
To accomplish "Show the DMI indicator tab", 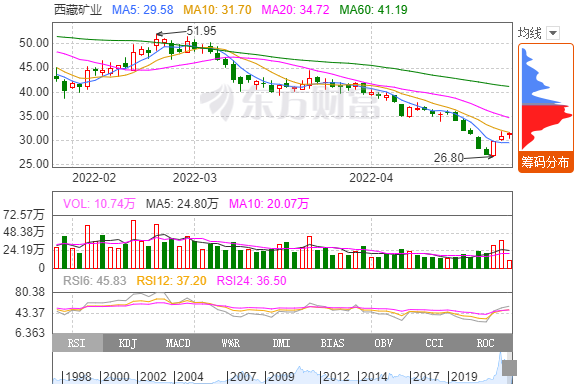I will click(281, 343).
